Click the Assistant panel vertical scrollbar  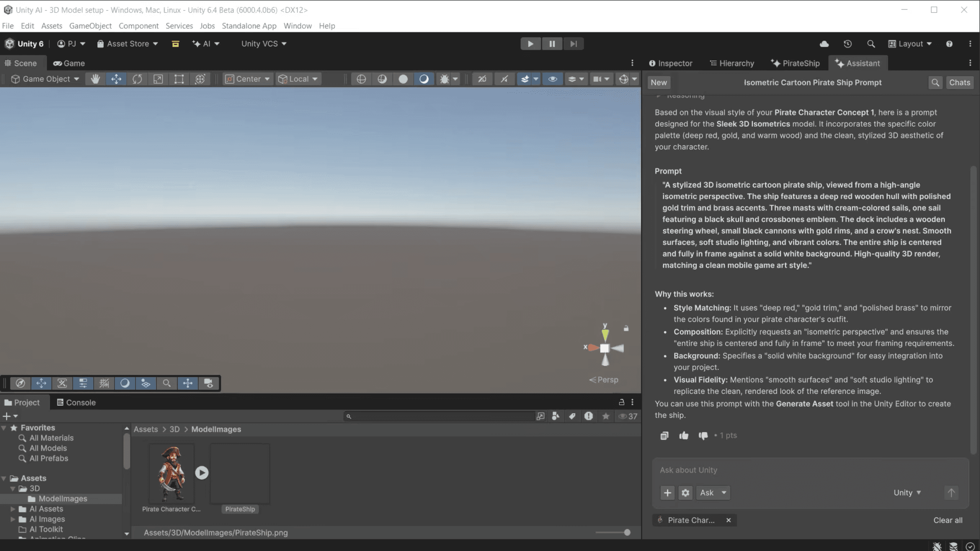973,310
